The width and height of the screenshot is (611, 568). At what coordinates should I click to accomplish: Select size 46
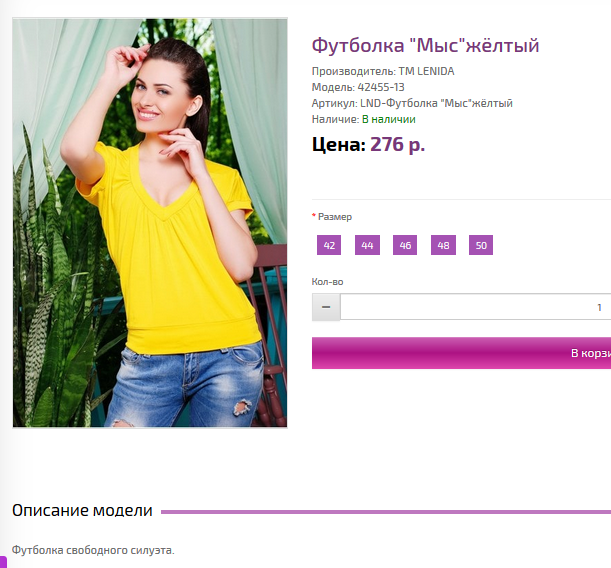405,245
